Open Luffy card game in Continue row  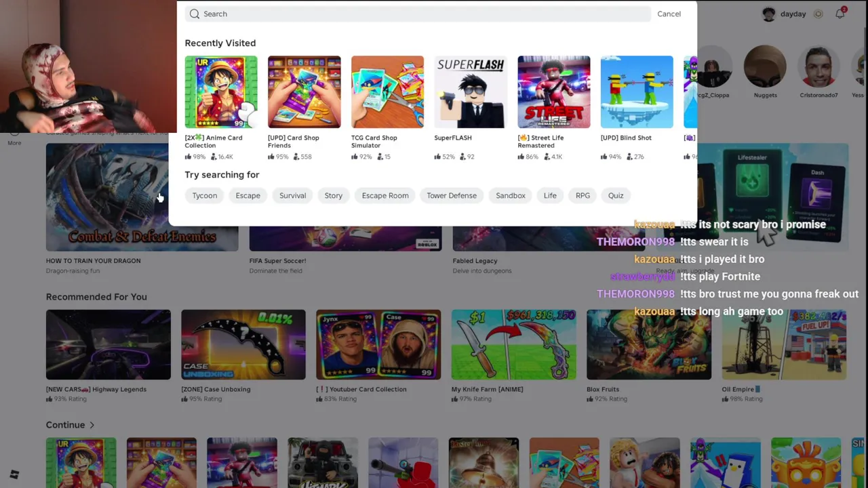tap(81, 462)
